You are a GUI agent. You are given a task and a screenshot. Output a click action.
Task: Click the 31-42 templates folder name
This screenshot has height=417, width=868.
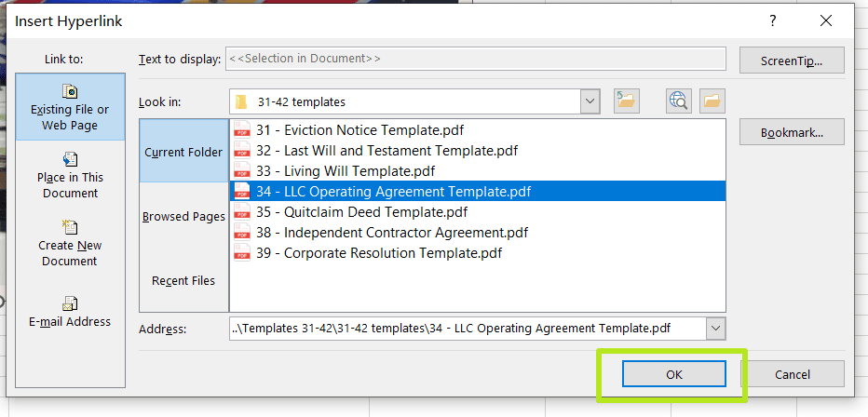pyautogui.click(x=301, y=102)
